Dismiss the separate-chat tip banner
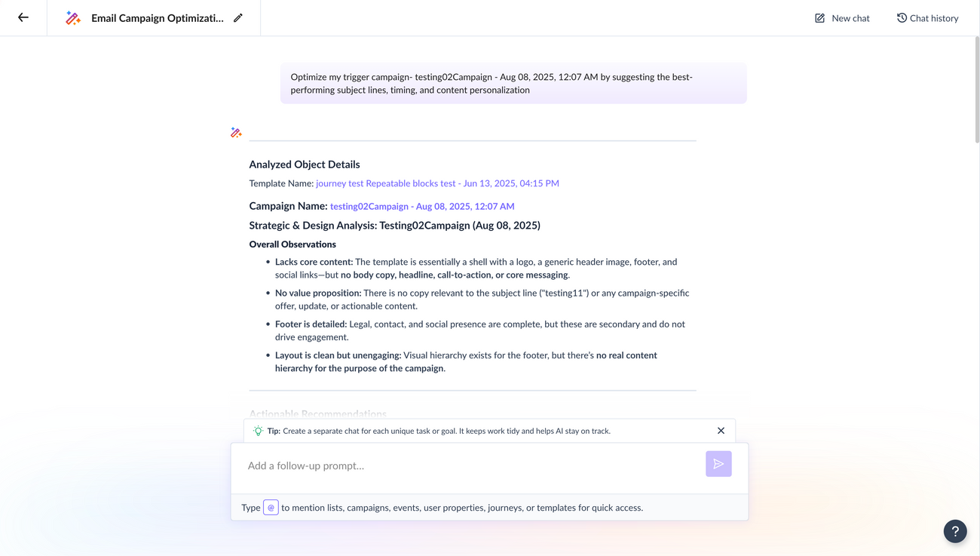Viewport: 980px width, 556px height. (x=721, y=430)
